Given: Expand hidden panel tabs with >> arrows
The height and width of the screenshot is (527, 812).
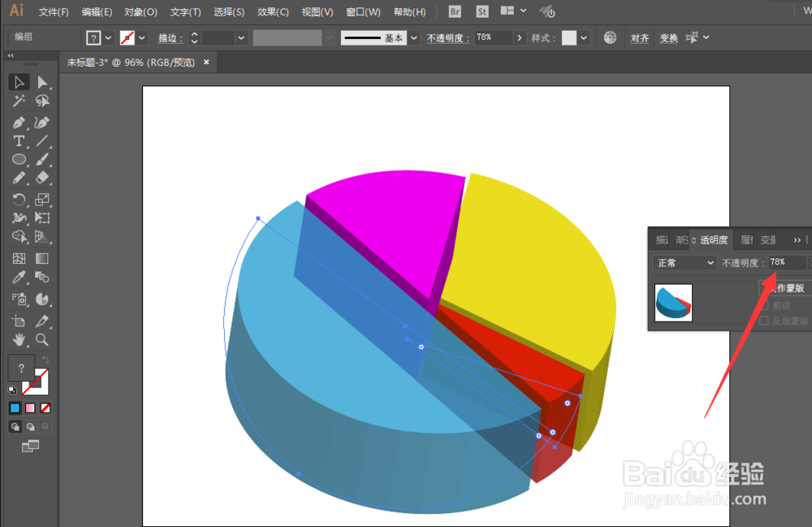Looking at the screenshot, I should pos(797,240).
